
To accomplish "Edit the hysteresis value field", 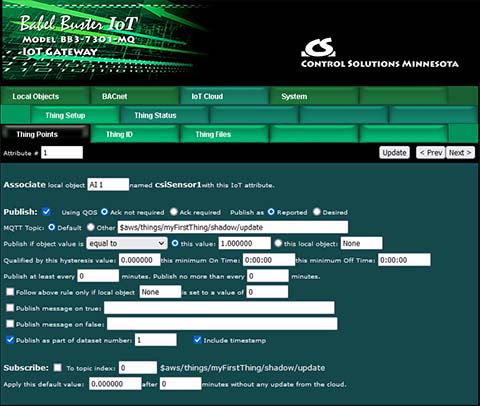I will pos(139,260).
